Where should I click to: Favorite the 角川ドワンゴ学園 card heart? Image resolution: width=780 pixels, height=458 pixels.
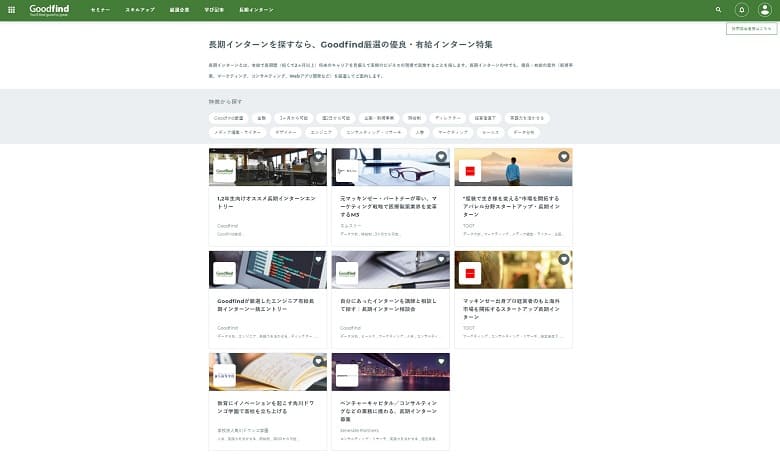tap(318, 362)
